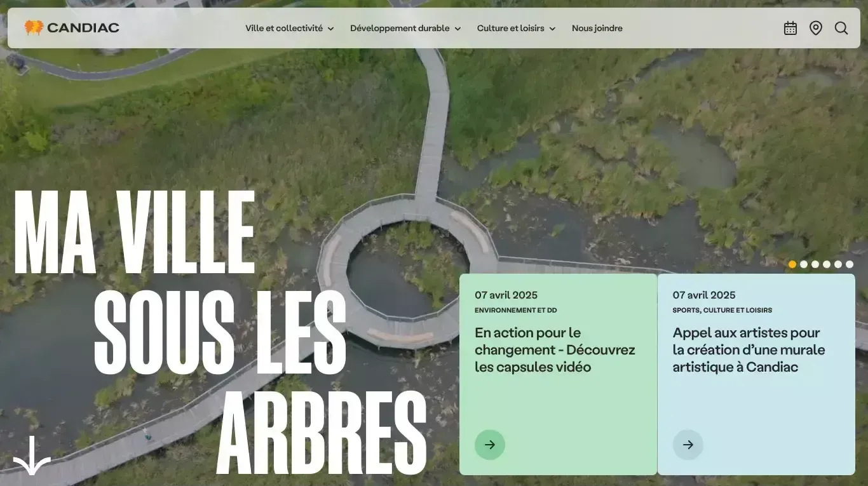
Task: Expand the Développement durable chevron
Action: point(458,29)
